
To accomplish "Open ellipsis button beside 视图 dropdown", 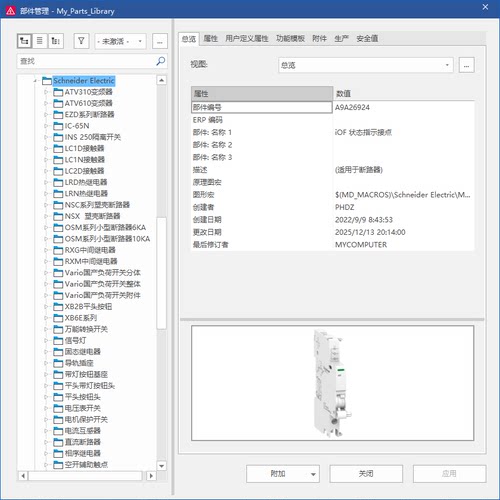I will tap(466, 65).
